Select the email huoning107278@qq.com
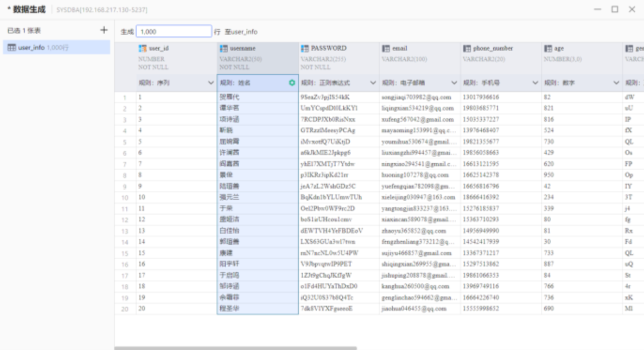This screenshot has width=644, height=350. coord(415,175)
